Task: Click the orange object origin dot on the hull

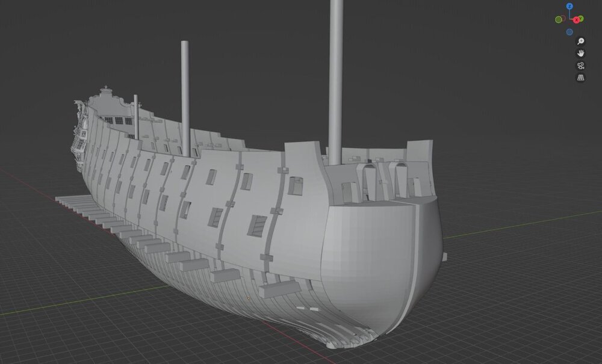Action: pyautogui.click(x=249, y=298)
